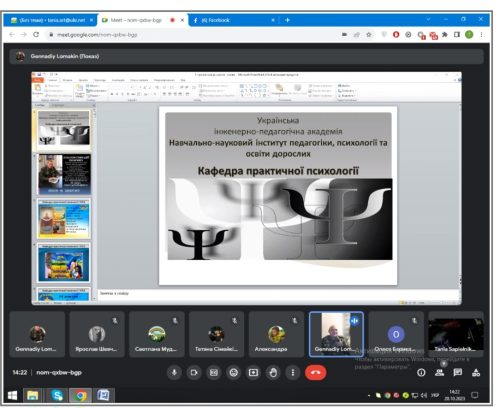
Task: Select Олеся Борис... participant tile
Action: [x=396, y=334]
